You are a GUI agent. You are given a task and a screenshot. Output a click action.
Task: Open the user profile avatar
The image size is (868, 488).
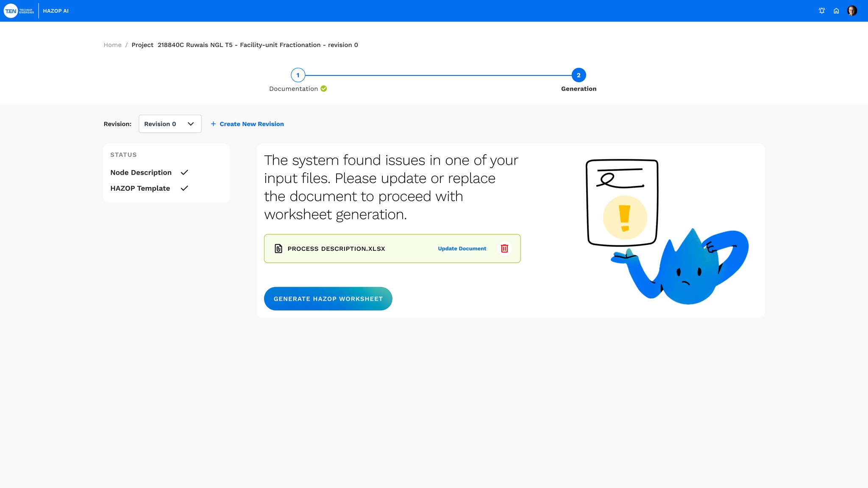click(852, 11)
